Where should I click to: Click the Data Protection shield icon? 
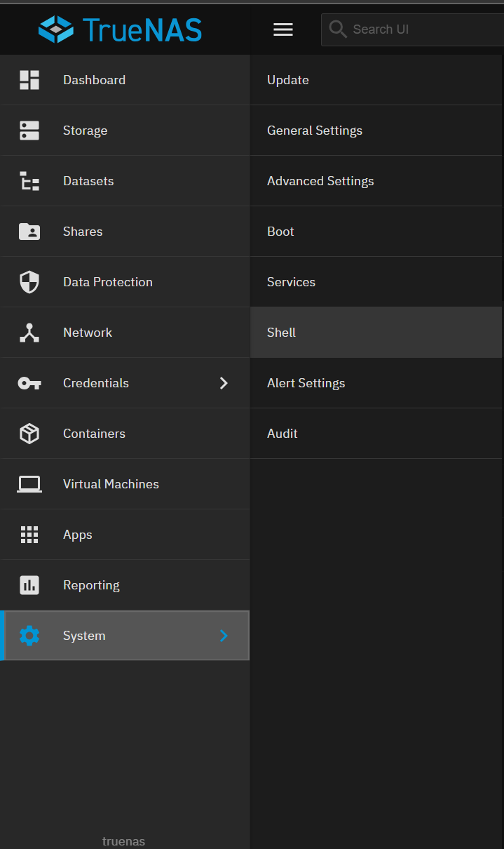(29, 282)
